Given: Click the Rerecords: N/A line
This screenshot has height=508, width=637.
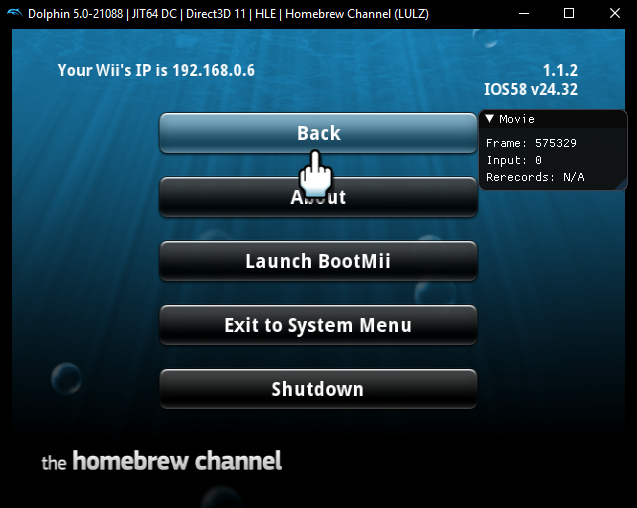Looking at the screenshot, I should [x=535, y=177].
